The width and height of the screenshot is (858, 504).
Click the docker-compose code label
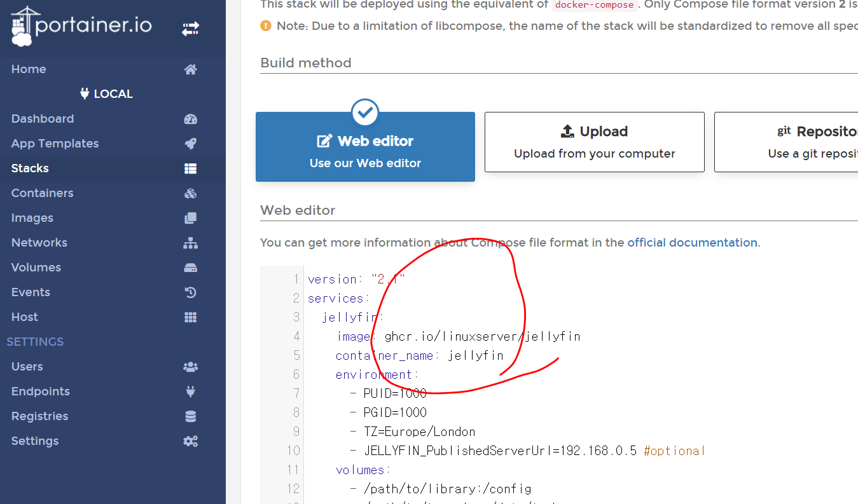(x=595, y=4)
